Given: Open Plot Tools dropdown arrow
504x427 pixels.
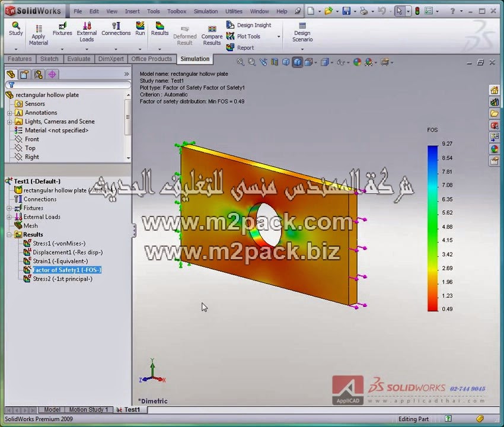Looking at the screenshot, I should (279, 37).
